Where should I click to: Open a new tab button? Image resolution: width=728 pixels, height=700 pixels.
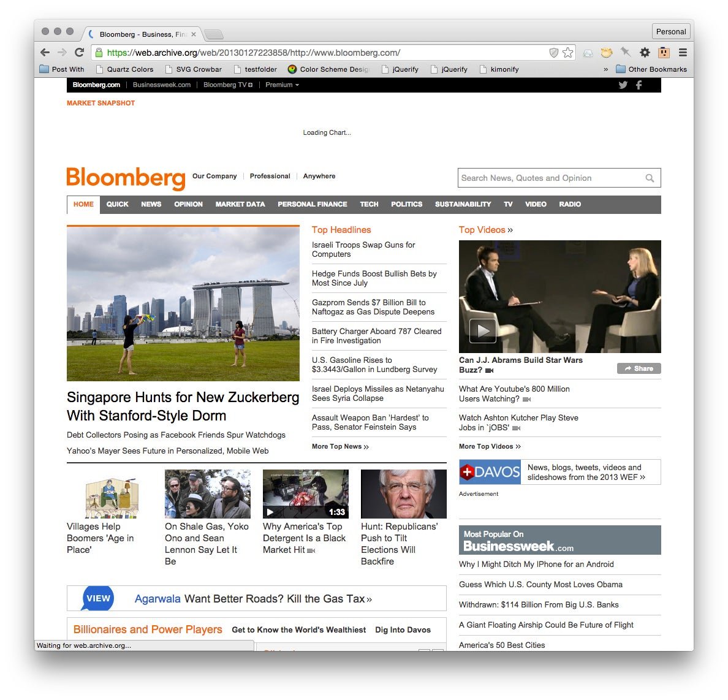coord(214,34)
